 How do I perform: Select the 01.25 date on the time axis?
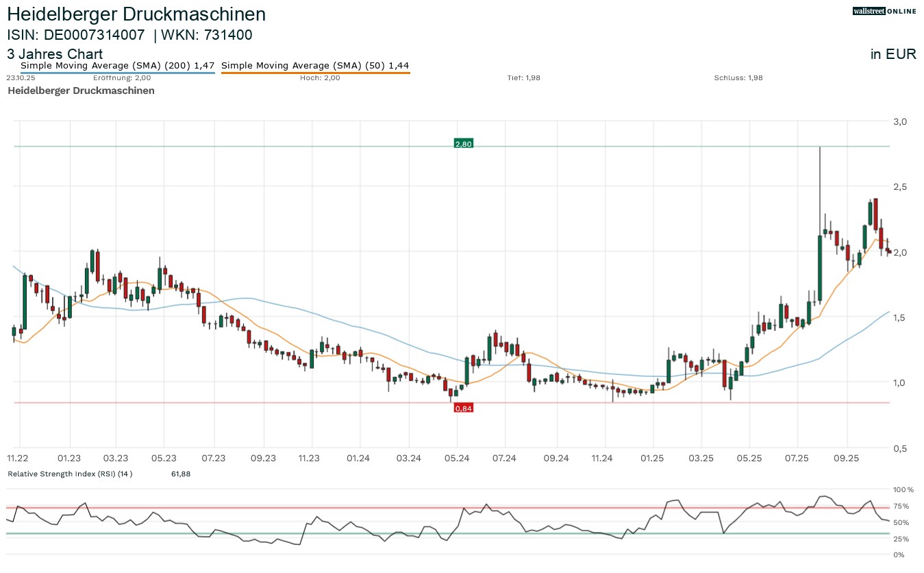652,458
